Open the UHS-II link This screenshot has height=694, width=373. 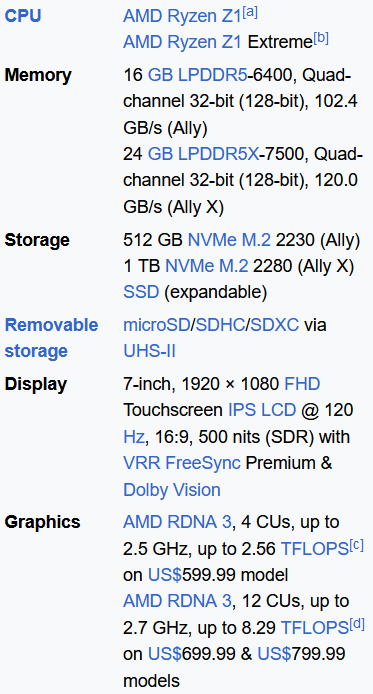tap(149, 351)
